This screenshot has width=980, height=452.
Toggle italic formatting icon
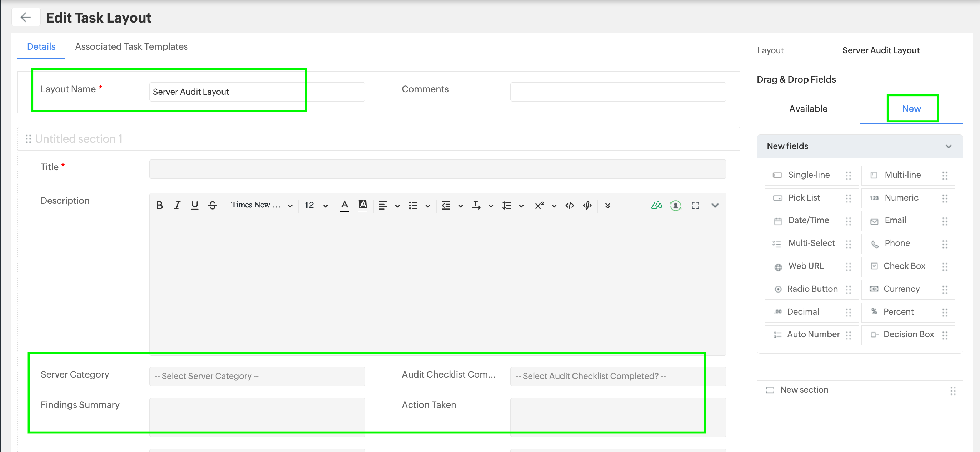coord(177,206)
